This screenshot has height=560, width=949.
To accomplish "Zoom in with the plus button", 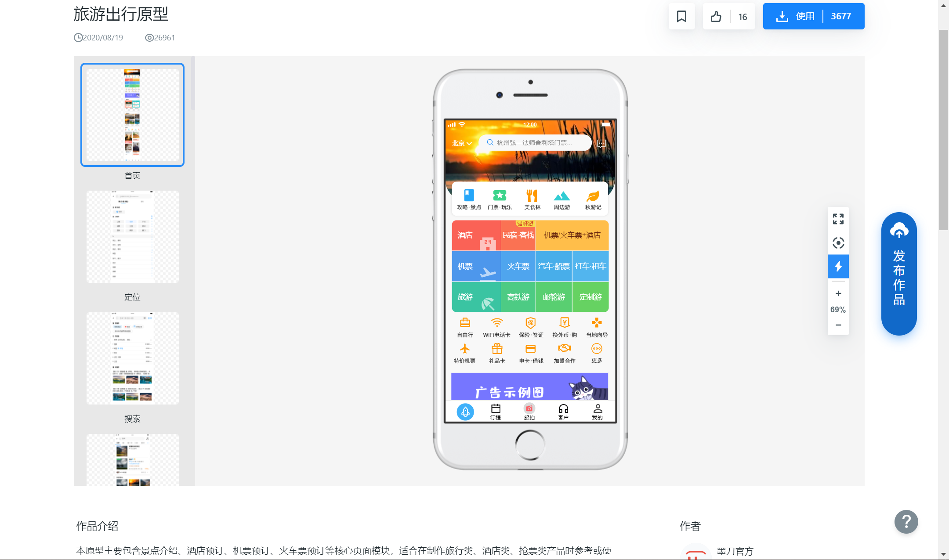I will pos(838,293).
